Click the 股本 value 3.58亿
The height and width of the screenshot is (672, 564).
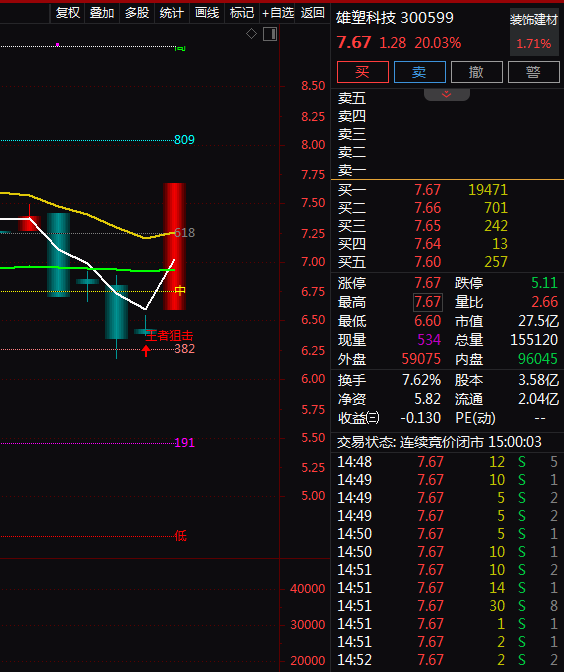point(538,380)
